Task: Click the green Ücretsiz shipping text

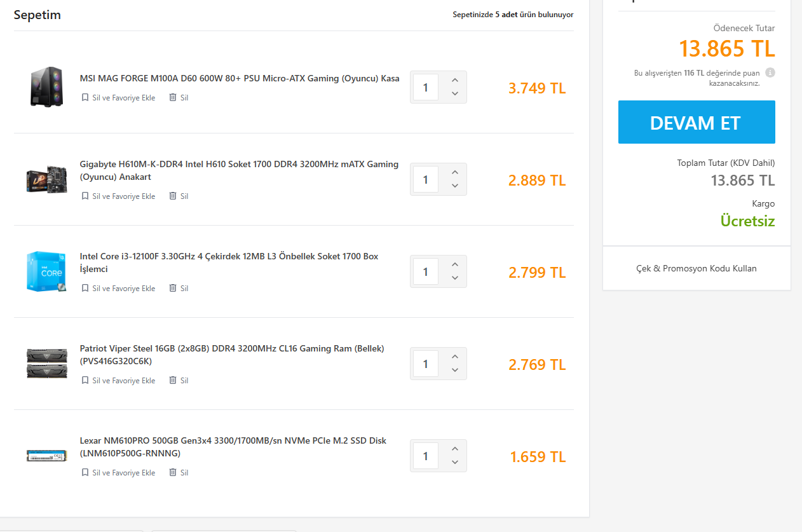Action: tap(747, 221)
